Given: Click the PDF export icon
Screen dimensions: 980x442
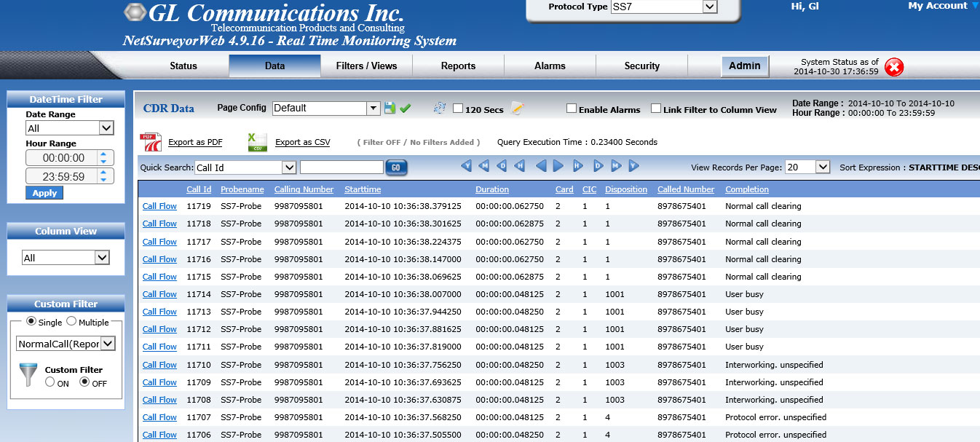Looking at the screenshot, I should (x=151, y=142).
